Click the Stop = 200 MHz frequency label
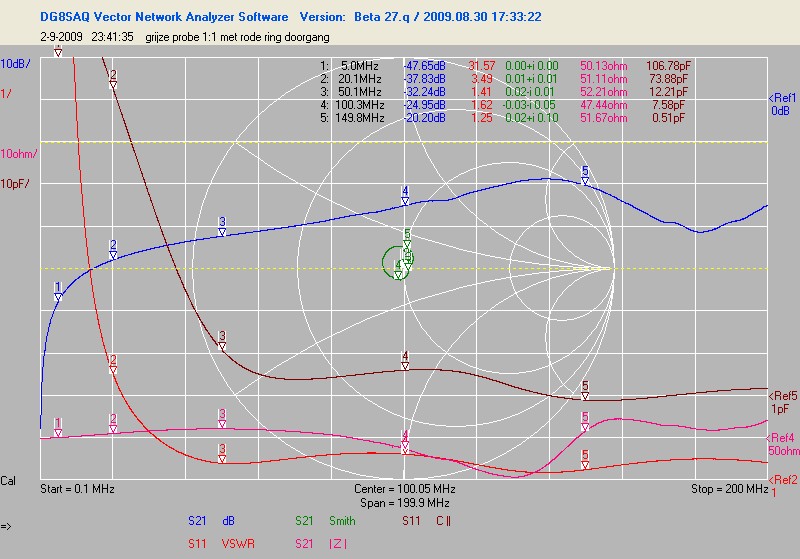This screenshot has height=559, width=800. click(x=729, y=489)
